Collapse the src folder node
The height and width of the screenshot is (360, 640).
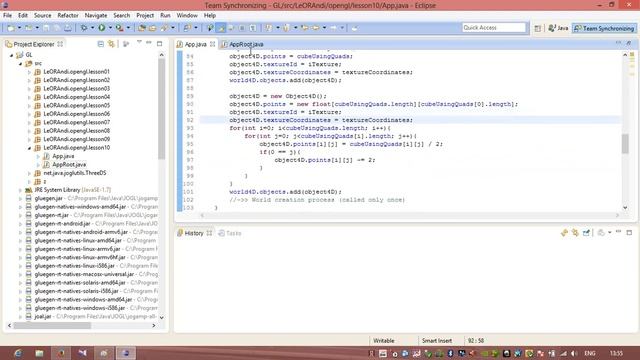tap(20, 64)
